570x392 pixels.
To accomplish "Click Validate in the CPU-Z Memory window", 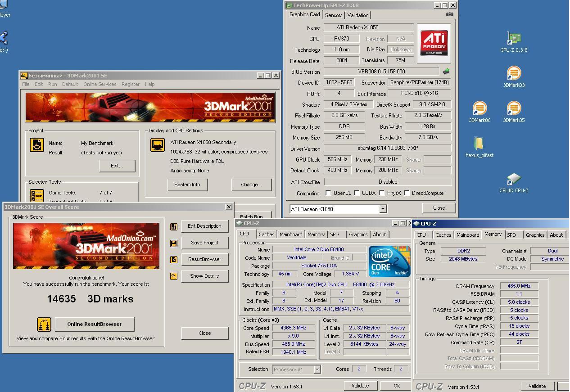I will 537,386.
